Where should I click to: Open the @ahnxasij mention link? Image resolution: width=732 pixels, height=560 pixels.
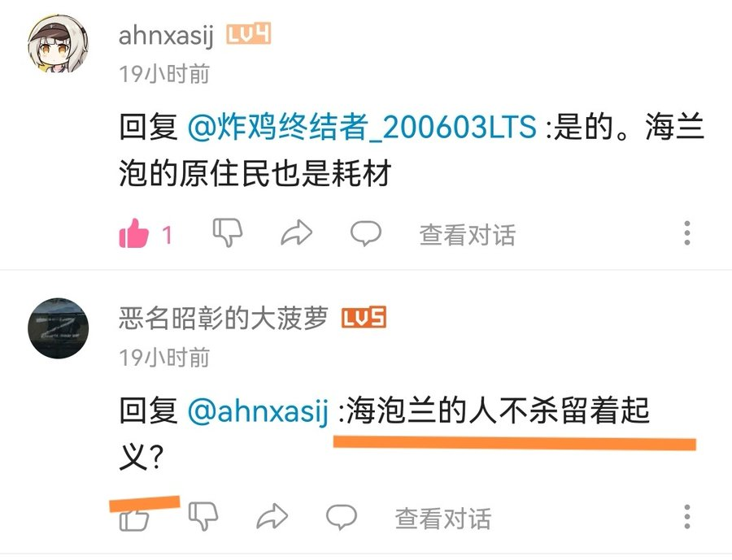click(x=258, y=410)
